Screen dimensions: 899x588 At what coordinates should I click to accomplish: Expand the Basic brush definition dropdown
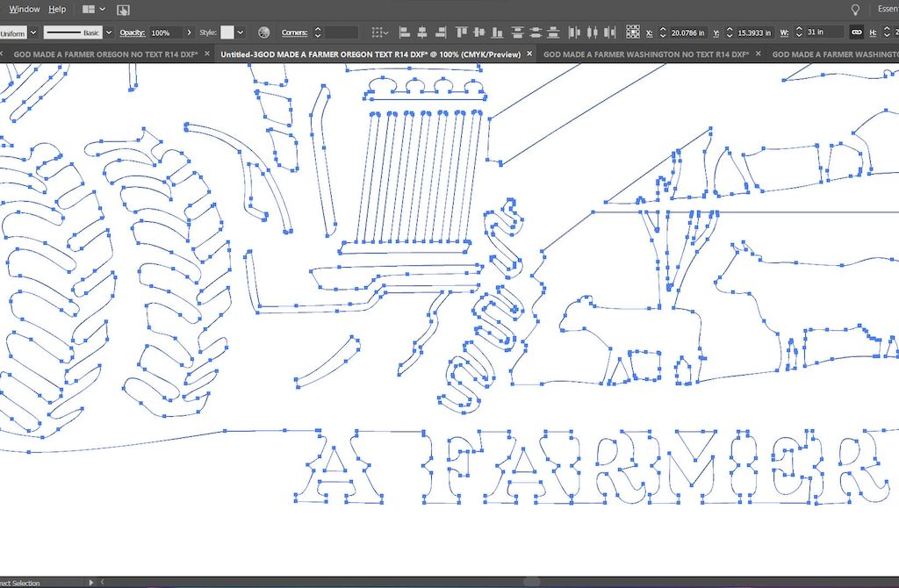coord(109,32)
